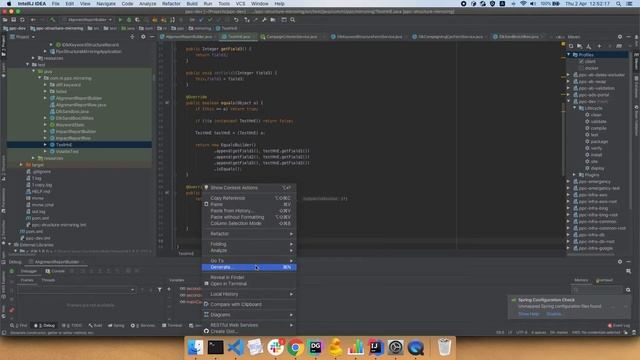The width and height of the screenshot is (640, 360).
Task: Click Maven panel settings gear
Action: pos(620,37)
